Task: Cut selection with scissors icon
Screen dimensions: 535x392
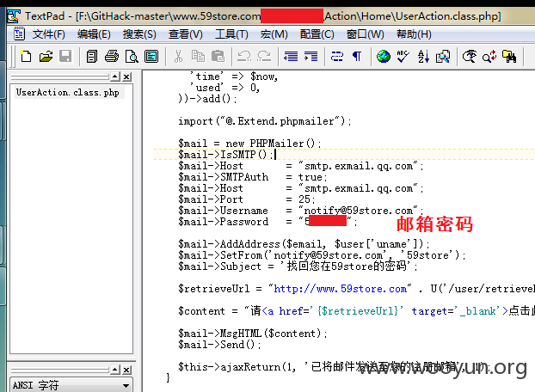Action: pos(178,56)
